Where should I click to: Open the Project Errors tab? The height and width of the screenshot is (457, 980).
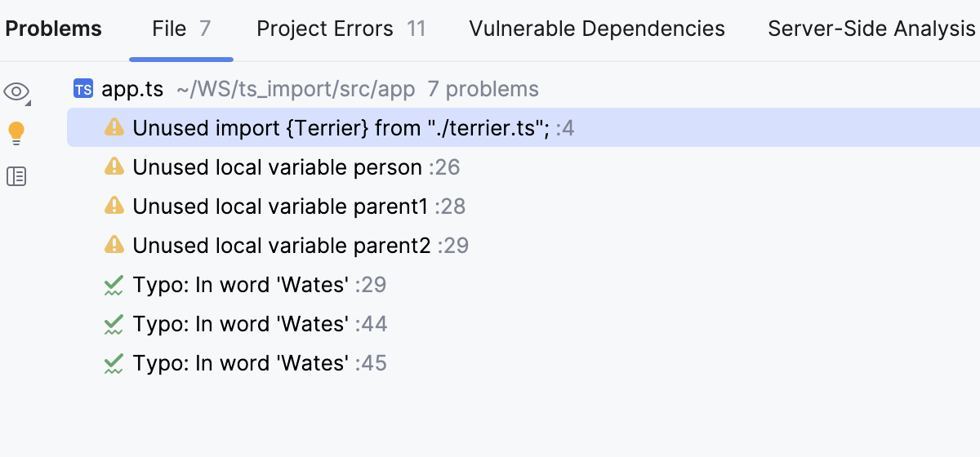341,29
